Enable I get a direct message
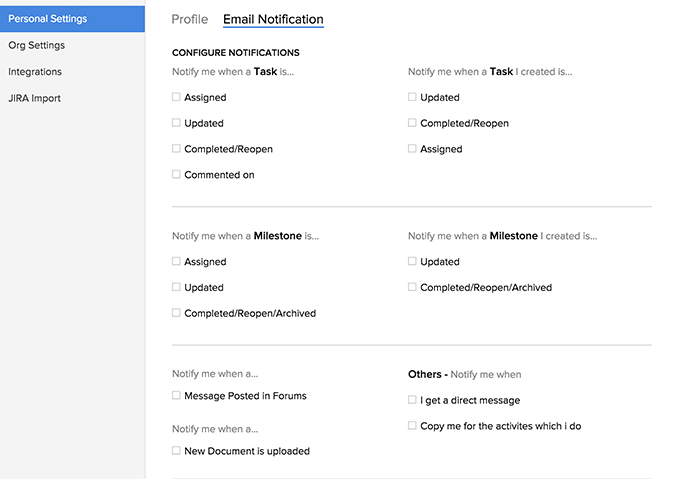This screenshot has height=479, width=680. pos(412,400)
